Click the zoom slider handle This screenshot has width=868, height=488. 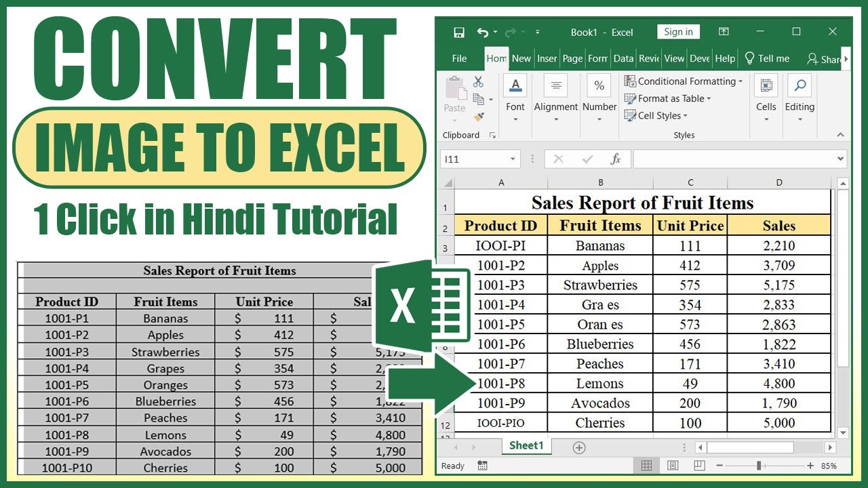tap(759, 466)
